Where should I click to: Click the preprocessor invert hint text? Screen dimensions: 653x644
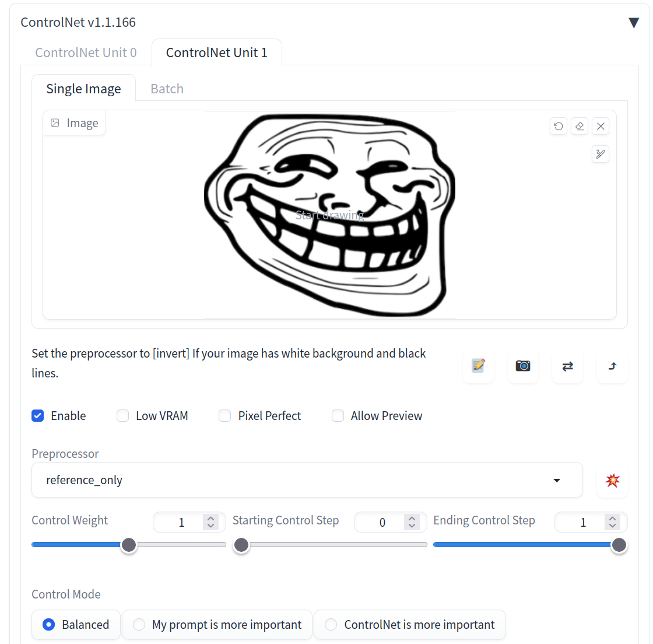pyautogui.click(x=229, y=363)
